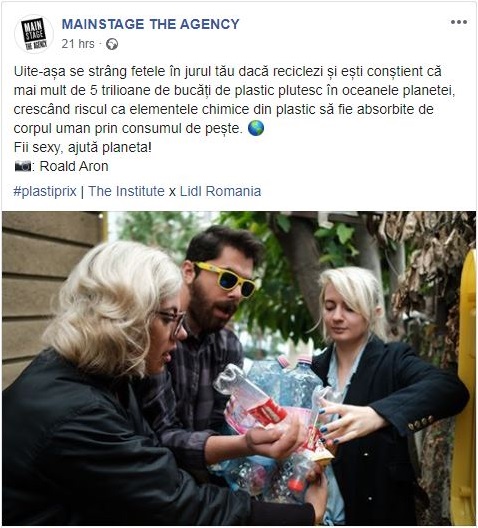Click the yellow recycling bin in photo

467,387
